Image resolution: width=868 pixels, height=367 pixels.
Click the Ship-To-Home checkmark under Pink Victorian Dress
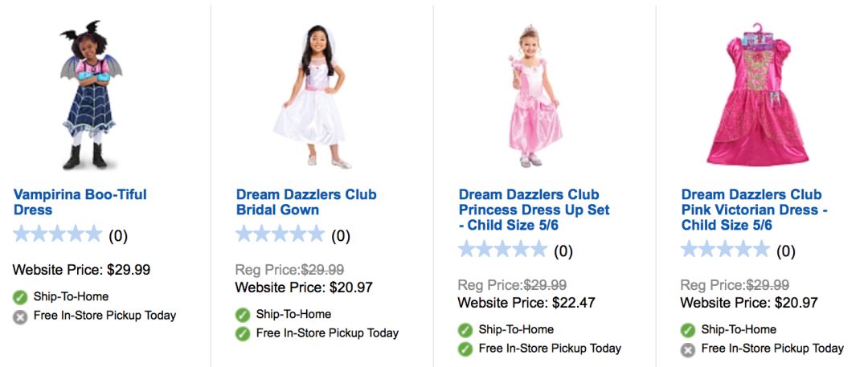point(688,330)
